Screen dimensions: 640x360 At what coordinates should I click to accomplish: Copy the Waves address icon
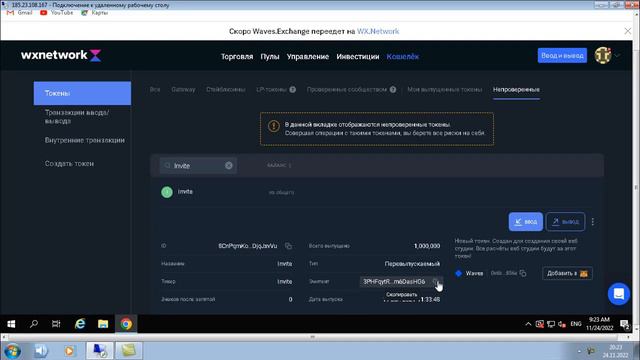(x=523, y=273)
